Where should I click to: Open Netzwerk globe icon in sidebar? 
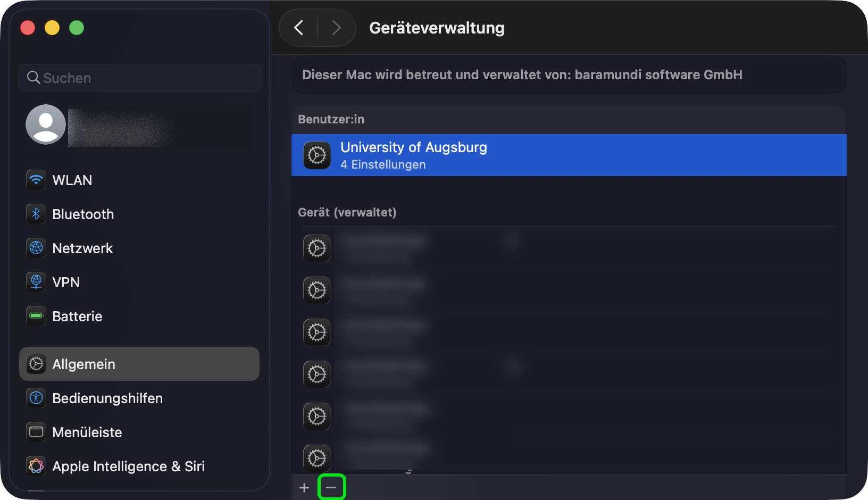(x=36, y=248)
